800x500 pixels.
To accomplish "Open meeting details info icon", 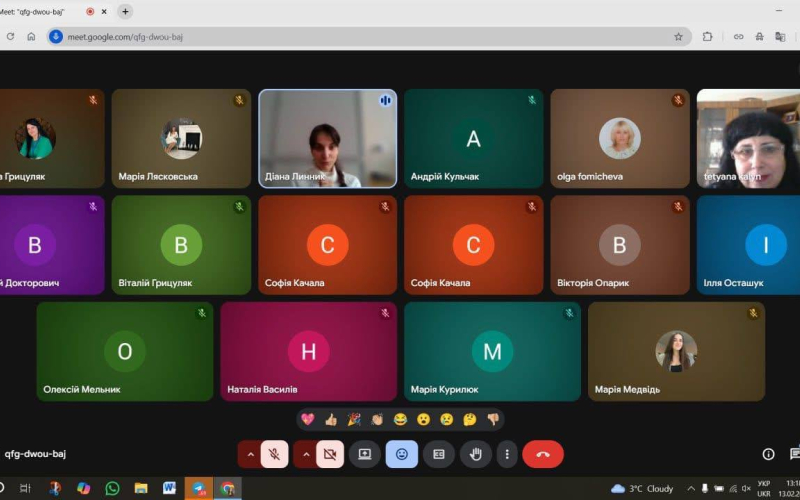I will coord(768,454).
